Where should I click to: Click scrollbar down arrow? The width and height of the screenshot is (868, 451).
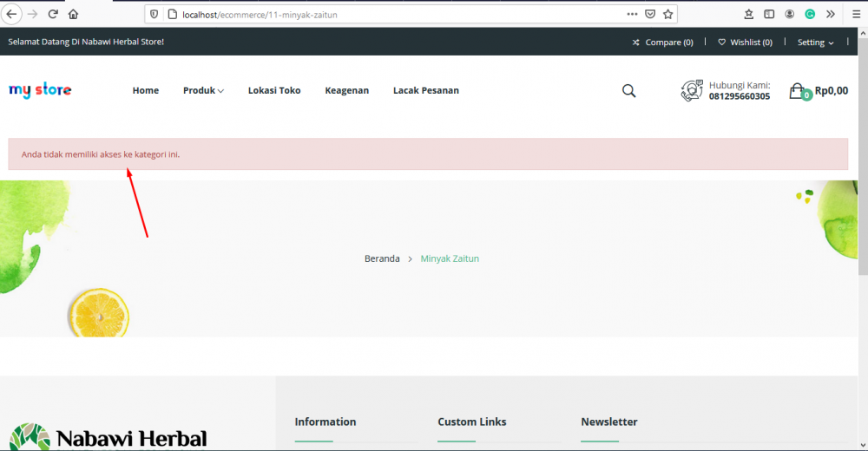coord(863,446)
